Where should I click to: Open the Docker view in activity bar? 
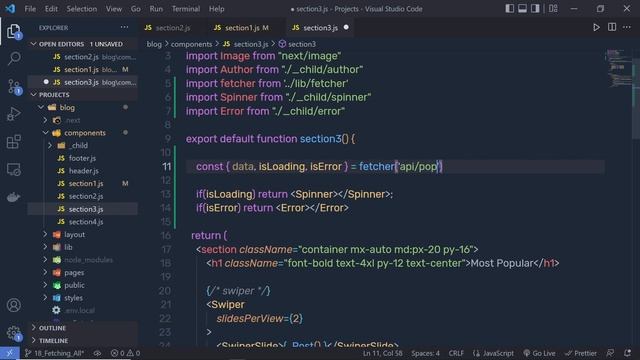click(14, 197)
